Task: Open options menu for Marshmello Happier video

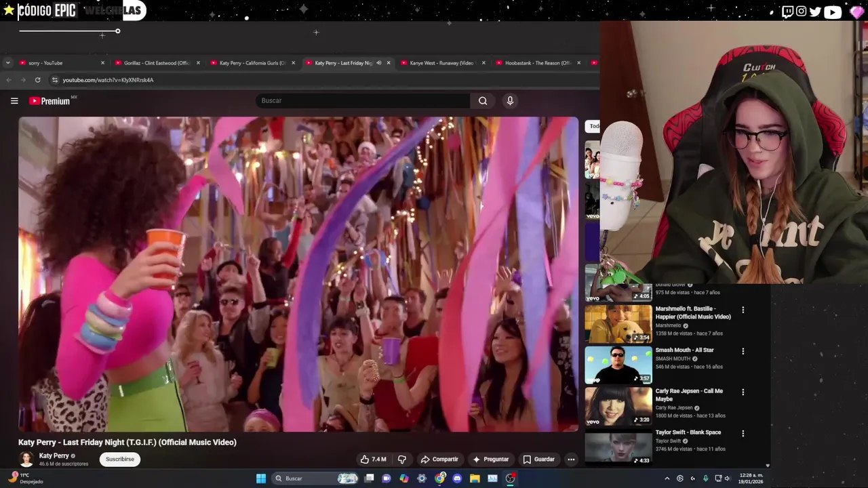Action: pos(743,310)
